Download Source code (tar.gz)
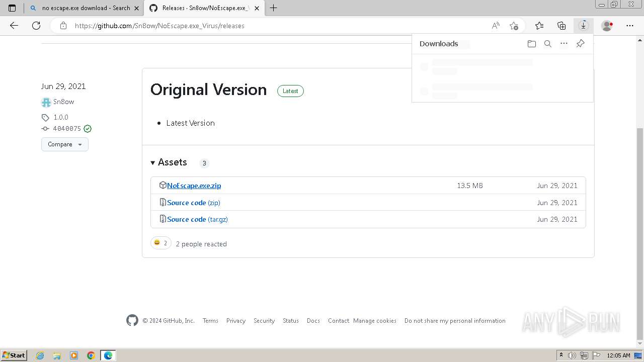The height and width of the screenshot is (362, 644). [x=197, y=219]
